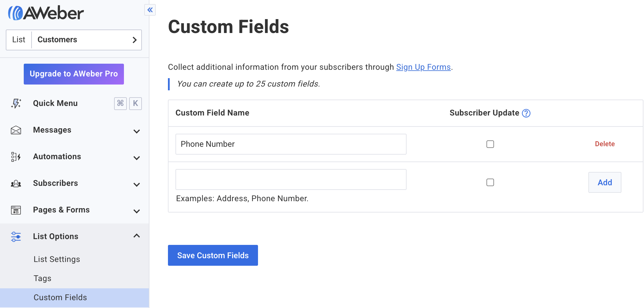Image resolution: width=644 pixels, height=308 pixels.
Task: Click the Automations workflow icon
Action: tap(16, 157)
